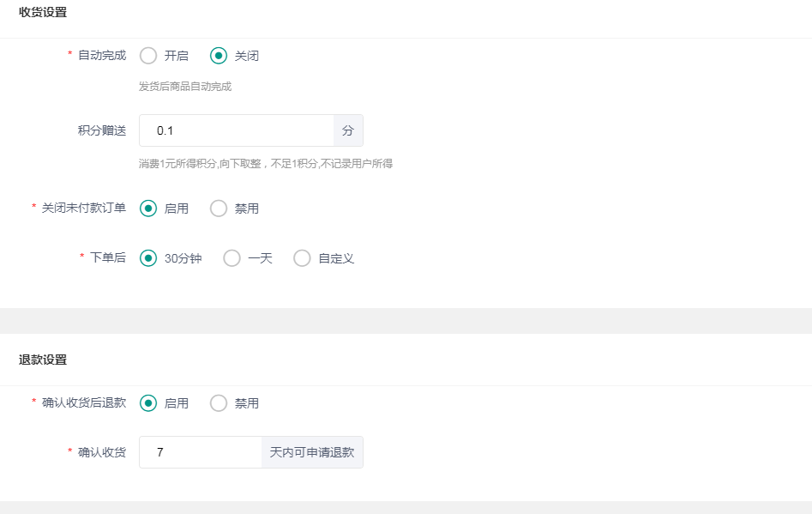Click the 消费1元所得积分 help text
The image size is (812, 514).
(x=266, y=163)
